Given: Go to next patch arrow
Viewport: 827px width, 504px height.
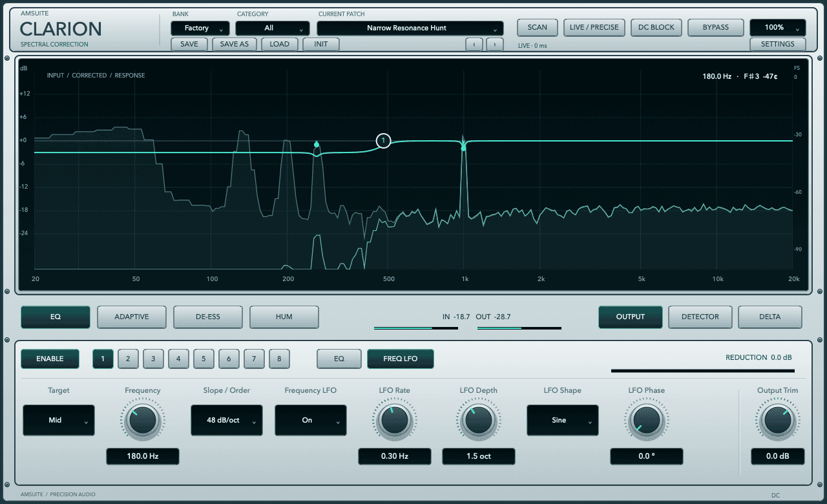Looking at the screenshot, I should point(495,45).
